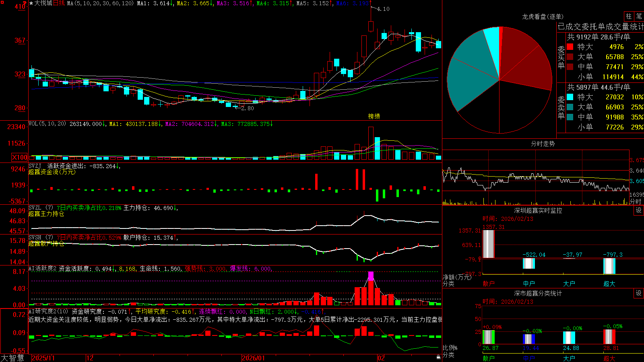This screenshot has height=362, width=644.
Task: Click the 大智慧 logo label
Action: pyautogui.click(x=12, y=358)
